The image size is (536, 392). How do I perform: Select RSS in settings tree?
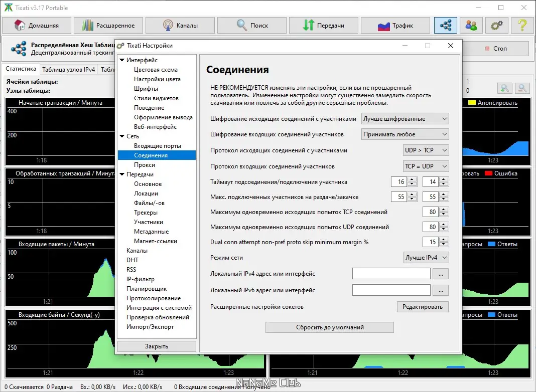tap(131, 270)
